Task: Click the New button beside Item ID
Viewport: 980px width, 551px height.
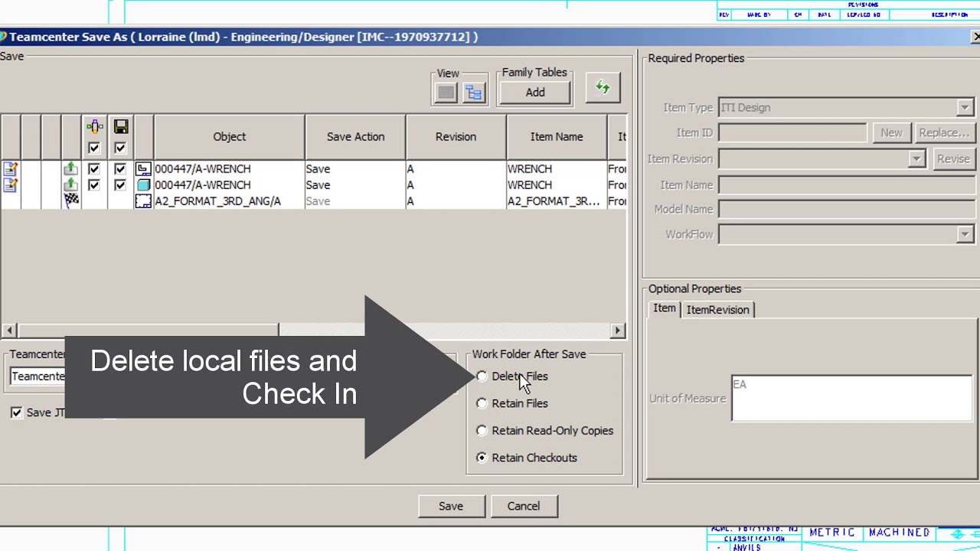Action: click(x=891, y=132)
